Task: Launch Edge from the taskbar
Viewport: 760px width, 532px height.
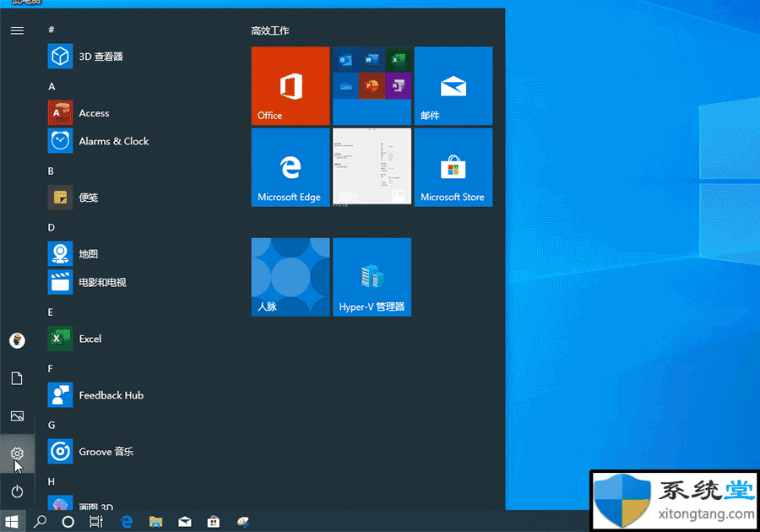Action: 127,521
